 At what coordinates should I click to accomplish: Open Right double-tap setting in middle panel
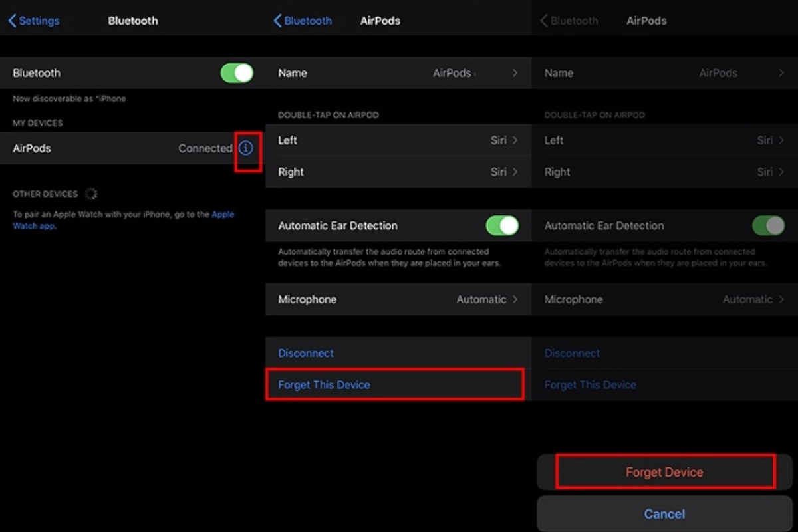[x=398, y=172]
